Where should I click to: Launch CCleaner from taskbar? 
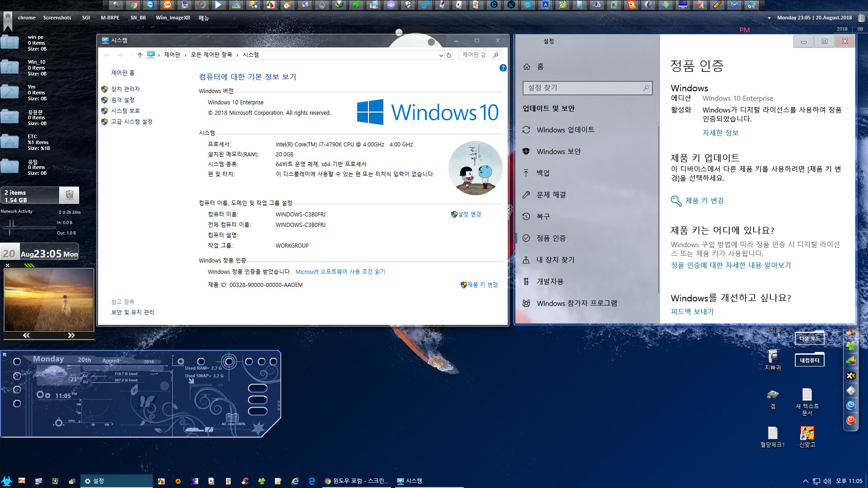pos(245,481)
